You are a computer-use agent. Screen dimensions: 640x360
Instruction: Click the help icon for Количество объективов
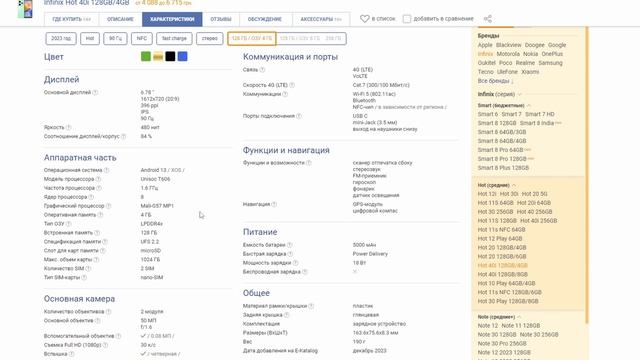pyautogui.click(x=109, y=312)
